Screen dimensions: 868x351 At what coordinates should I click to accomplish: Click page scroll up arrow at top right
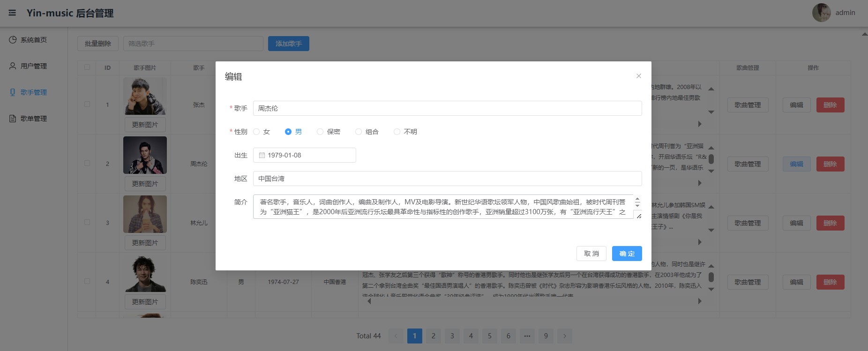[865, 34]
